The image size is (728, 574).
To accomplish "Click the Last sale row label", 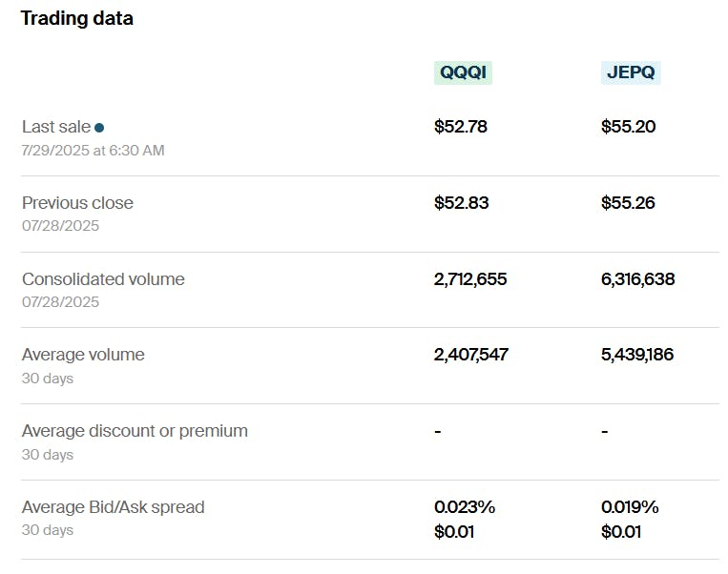I will pos(56,127).
